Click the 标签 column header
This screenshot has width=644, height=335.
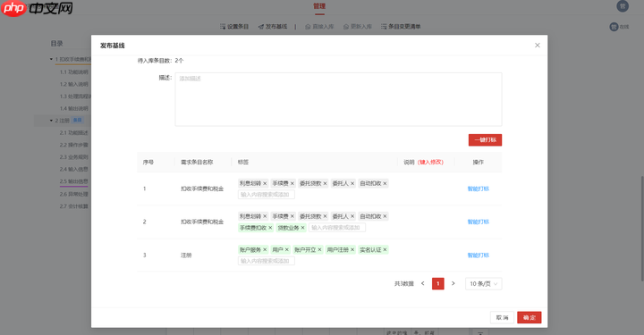[243, 163]
